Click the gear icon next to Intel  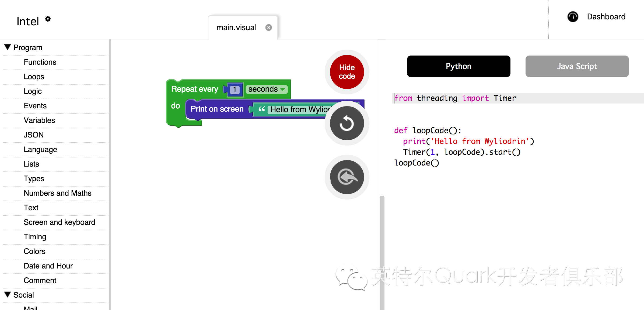[48, 19]
